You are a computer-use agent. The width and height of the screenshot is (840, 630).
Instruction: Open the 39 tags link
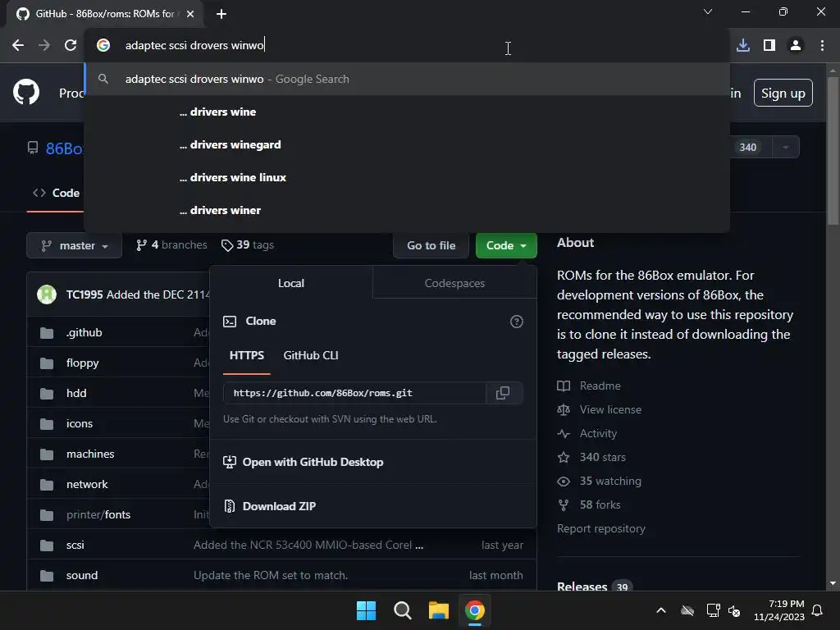pyautogui.click(x=248, y=244)
